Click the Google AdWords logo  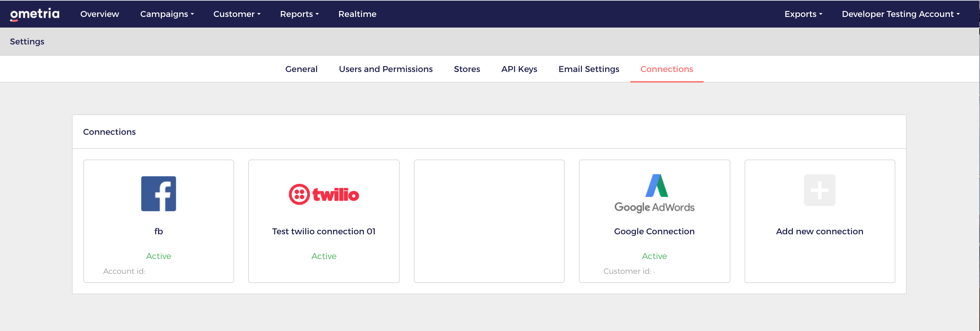pyautogui.click(x=654, y=193)
